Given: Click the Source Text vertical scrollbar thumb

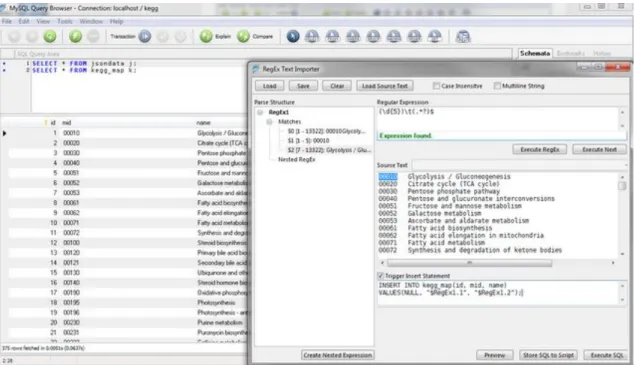Looking at the screenshot, I should coord(622,186).
